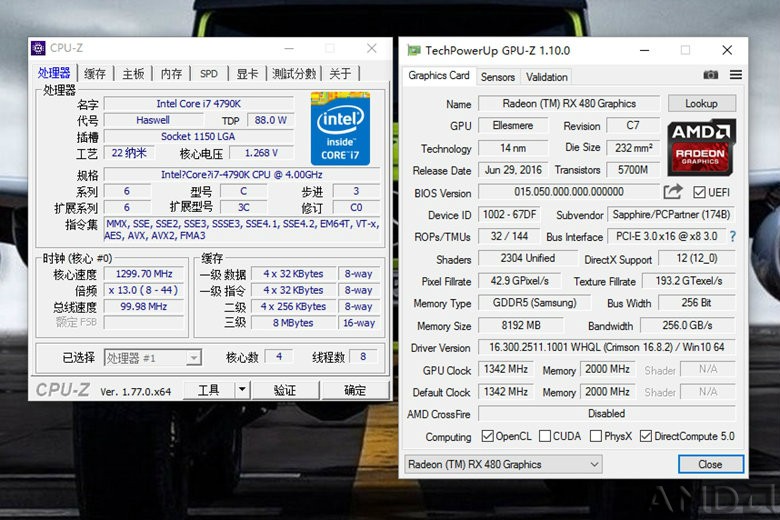Switch to the SPD tab
The height and width of the screenshot is (520, 780).
[209, 74]
